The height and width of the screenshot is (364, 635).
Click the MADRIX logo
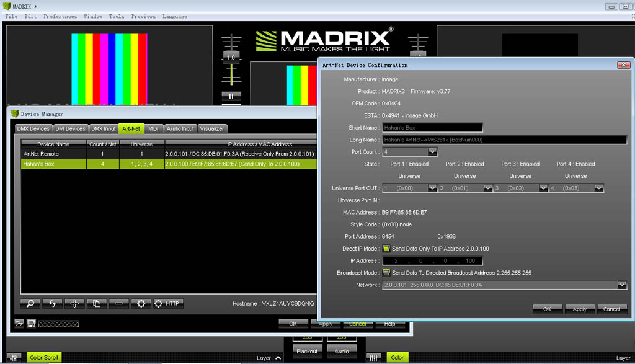pyautogui.click(x=325, y=40)
